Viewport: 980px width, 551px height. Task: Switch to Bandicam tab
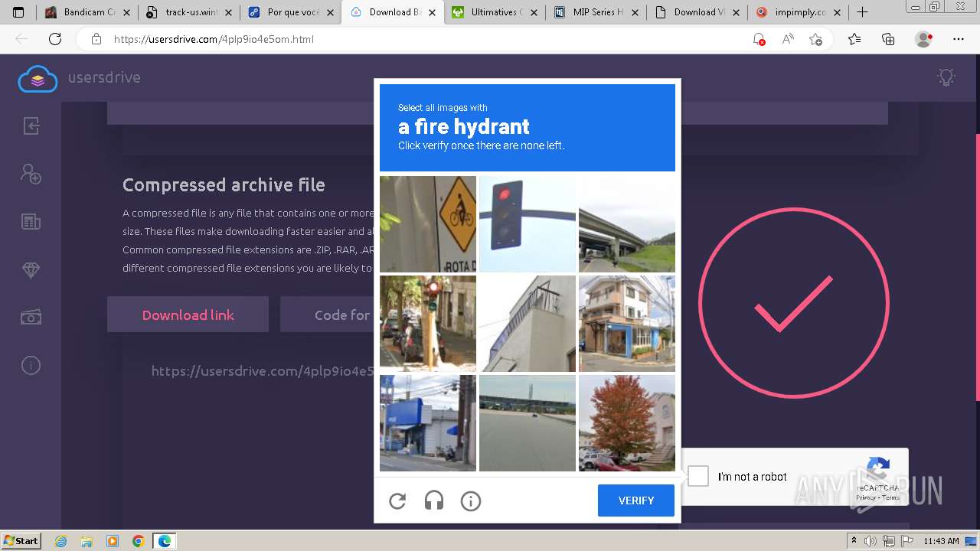coord(87,12)
